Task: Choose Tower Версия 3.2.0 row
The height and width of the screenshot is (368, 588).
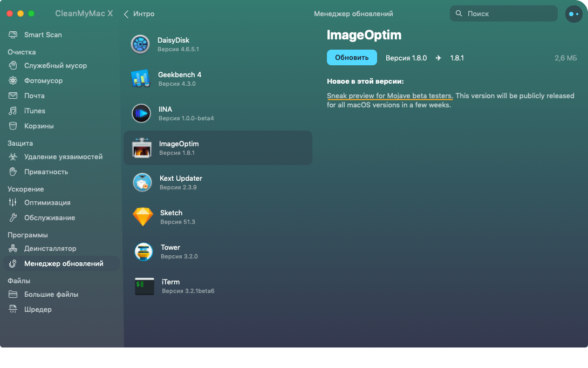Action: 218,251
